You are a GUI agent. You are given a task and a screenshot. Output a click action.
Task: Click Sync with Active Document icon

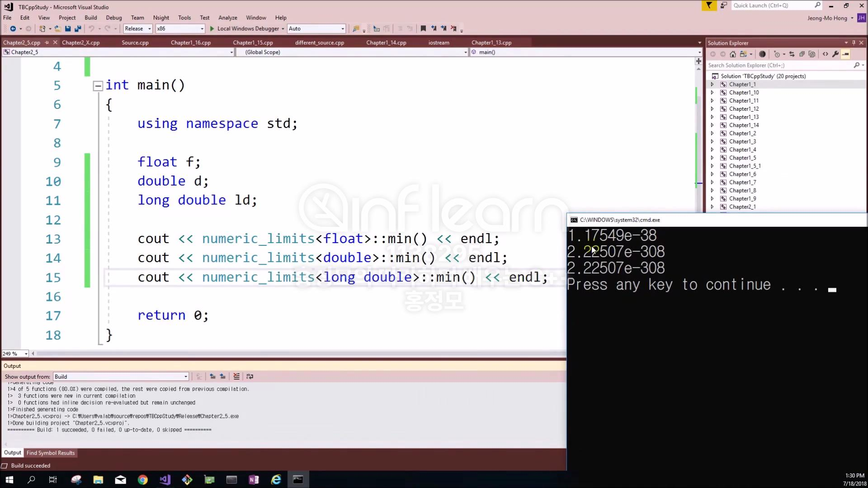point(792,54)
